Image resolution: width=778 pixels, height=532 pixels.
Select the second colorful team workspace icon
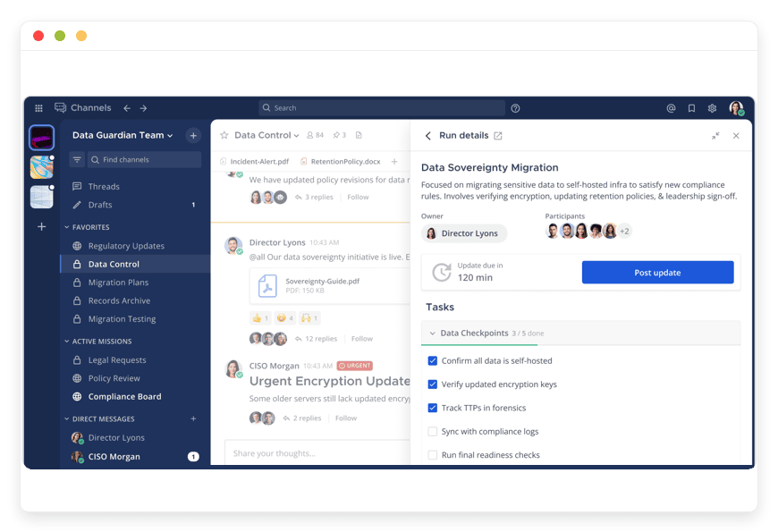(42, 167)
